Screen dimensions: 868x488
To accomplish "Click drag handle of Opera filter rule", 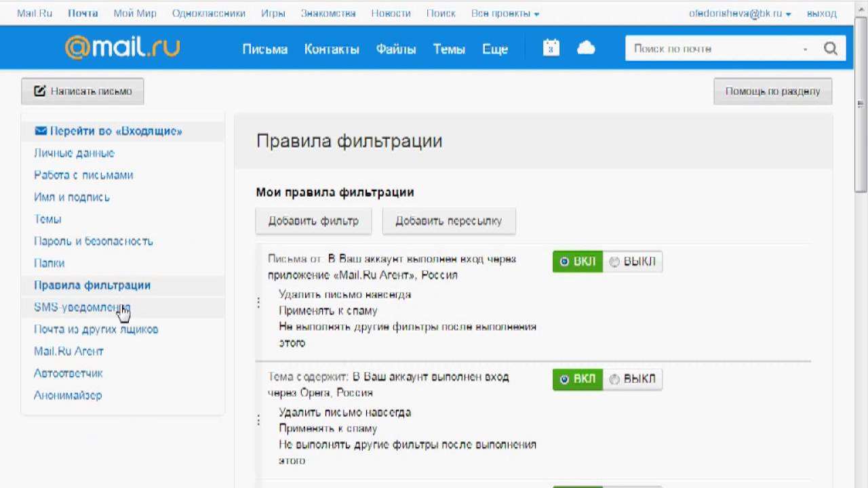I will pyautogui.click(x=258, y=421).
